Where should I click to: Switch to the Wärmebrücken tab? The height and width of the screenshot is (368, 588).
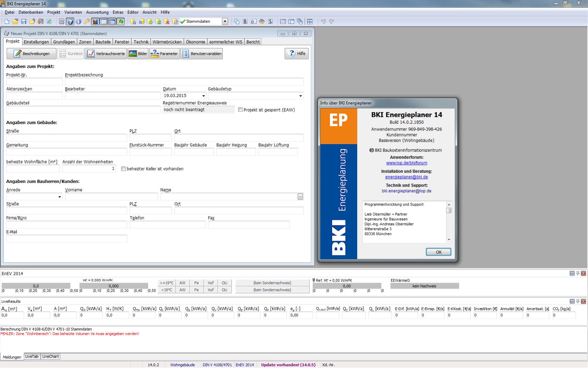(167, 42)
